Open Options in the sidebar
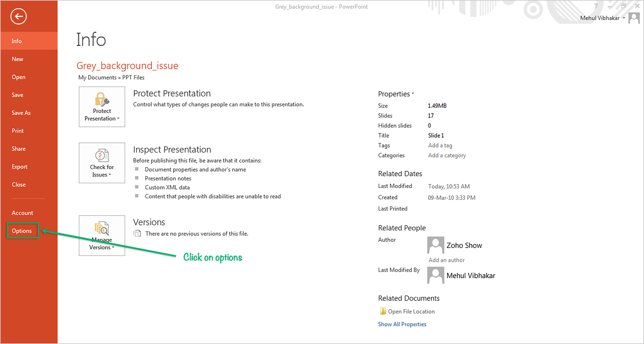The image size is (644, 344). (x=22, y=231)
